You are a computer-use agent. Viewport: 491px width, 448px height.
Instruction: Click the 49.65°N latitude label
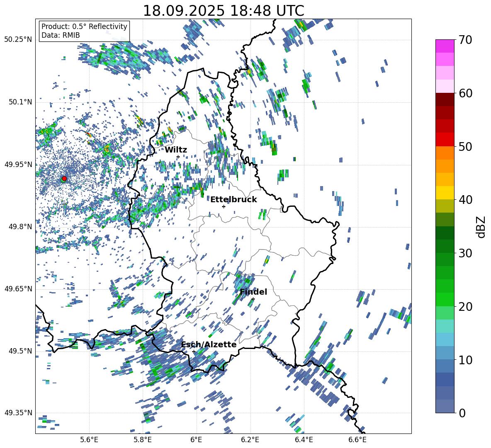tap(18, 288)
